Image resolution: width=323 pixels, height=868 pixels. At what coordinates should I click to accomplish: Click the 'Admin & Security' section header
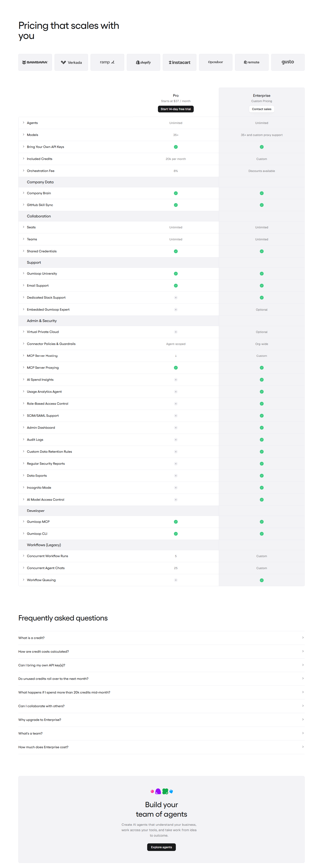pos(42,321)
